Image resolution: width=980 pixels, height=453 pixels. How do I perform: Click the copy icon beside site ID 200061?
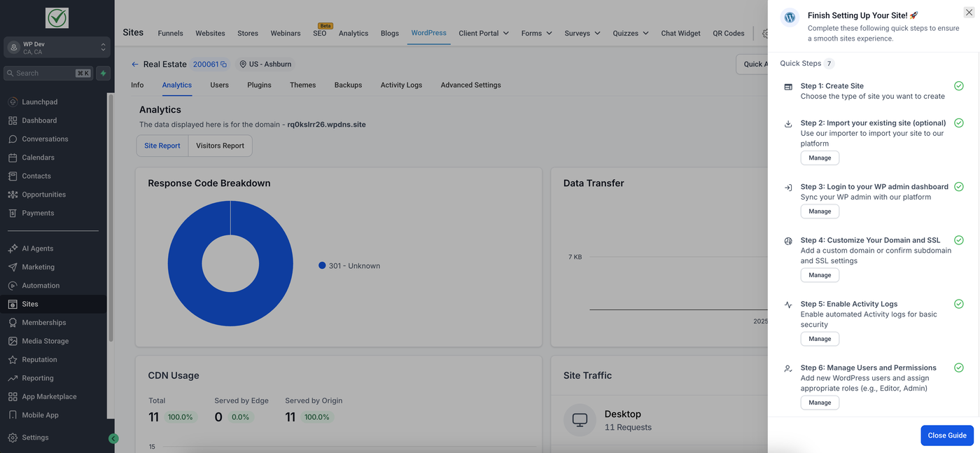coord(224,64)
